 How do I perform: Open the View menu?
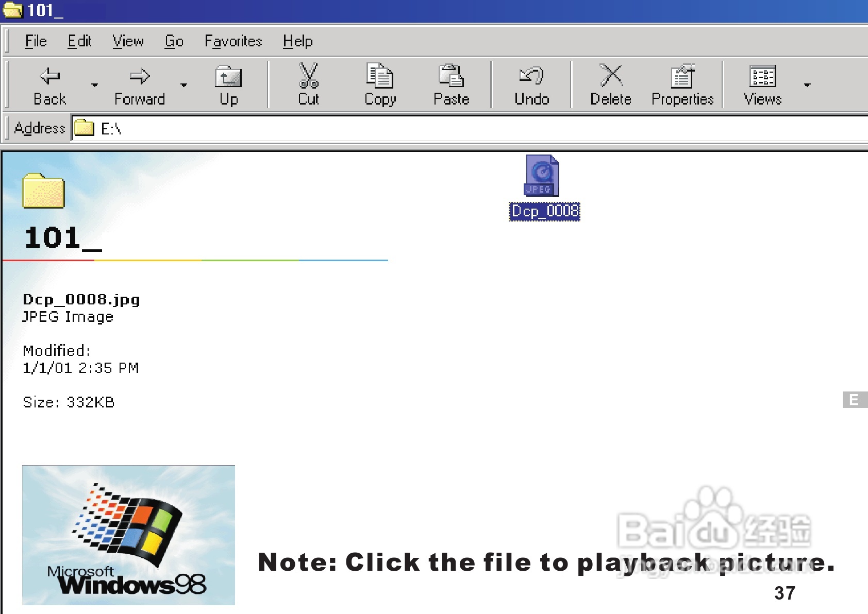[x=128, y=41]
